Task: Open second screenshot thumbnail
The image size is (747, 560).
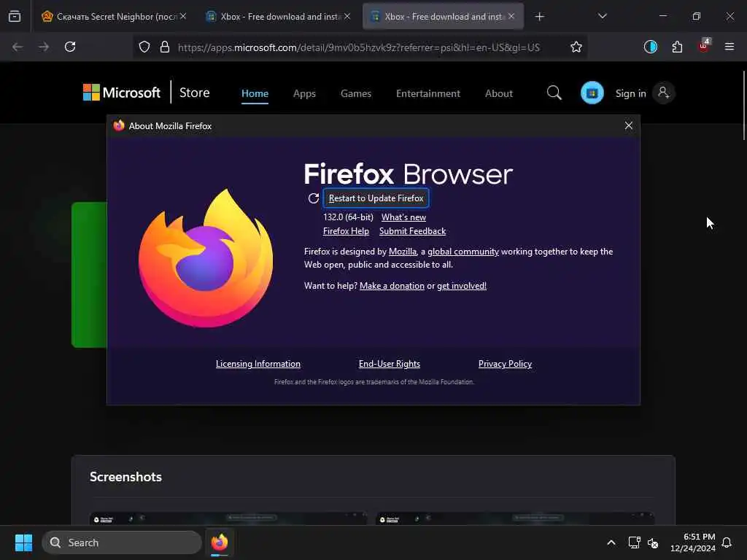Action: click(515, 518)
